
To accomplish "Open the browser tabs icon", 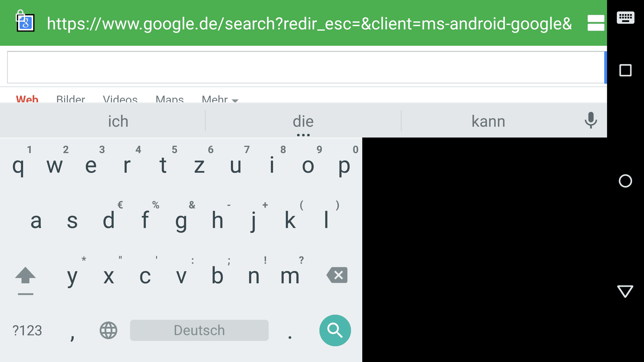I will tap(596, 23).
